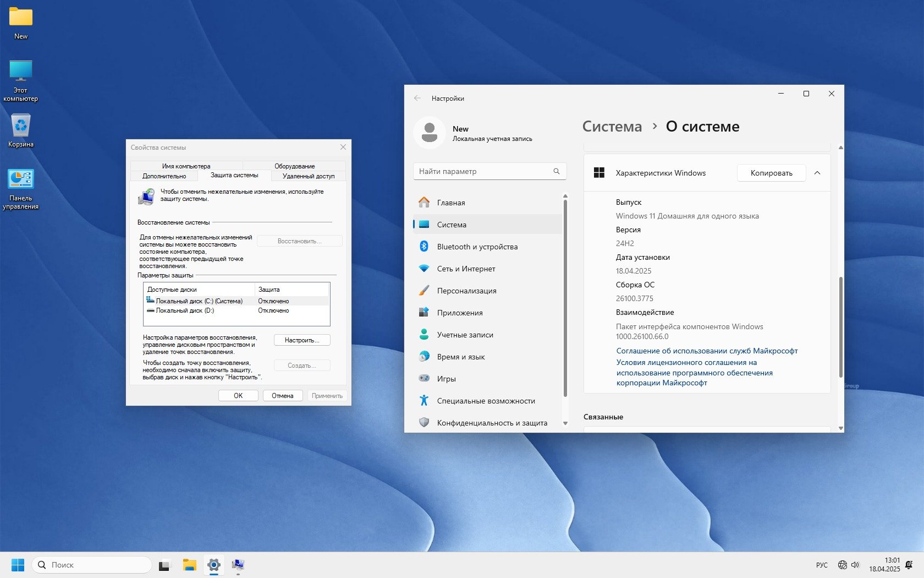Select Локальный диск (D:) in drive list
This screenshot has height=578, width=924.
click(x=185, y=310)
